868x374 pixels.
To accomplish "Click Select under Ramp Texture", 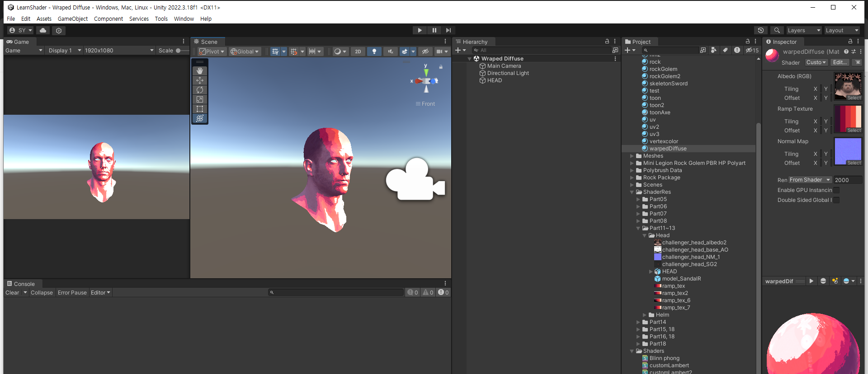I will coord(854,131).
